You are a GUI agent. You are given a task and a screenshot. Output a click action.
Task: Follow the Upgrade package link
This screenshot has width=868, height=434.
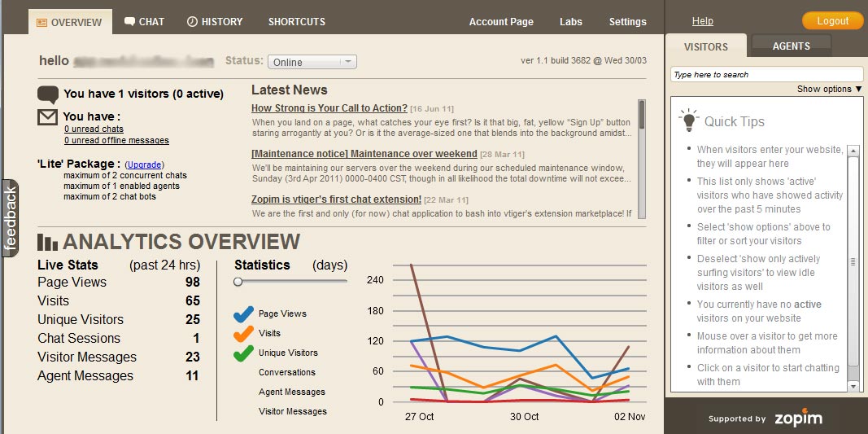coord(145,164)
